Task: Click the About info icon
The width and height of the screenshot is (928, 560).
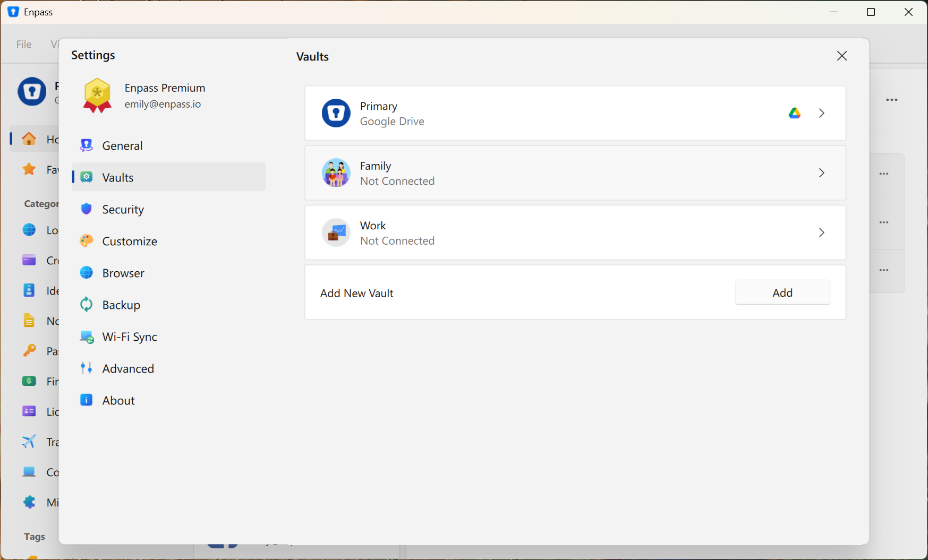Action: click(x=86, y=400)
